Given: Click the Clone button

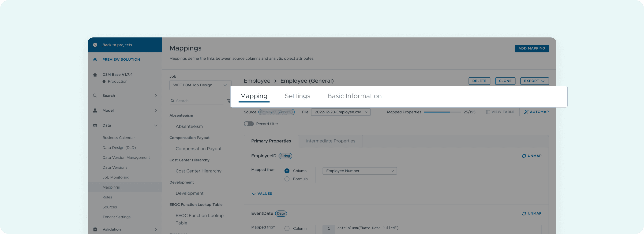Looking at the screenshot, I should 505,81.
